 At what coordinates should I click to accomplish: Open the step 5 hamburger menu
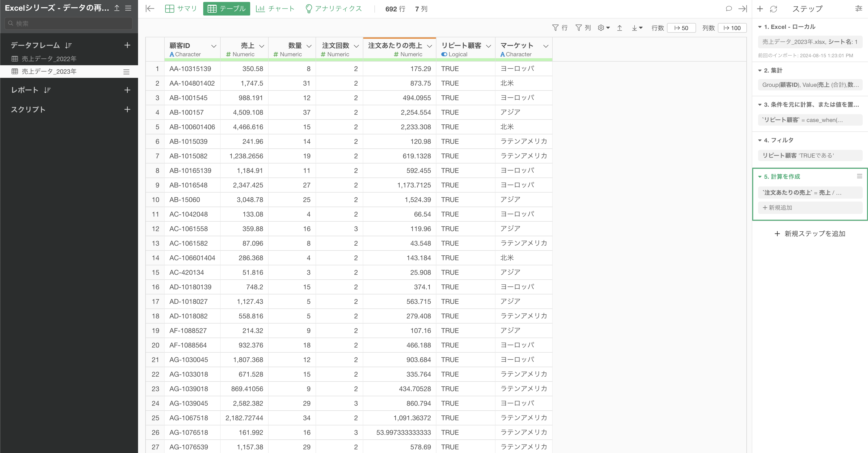point(859,176)
